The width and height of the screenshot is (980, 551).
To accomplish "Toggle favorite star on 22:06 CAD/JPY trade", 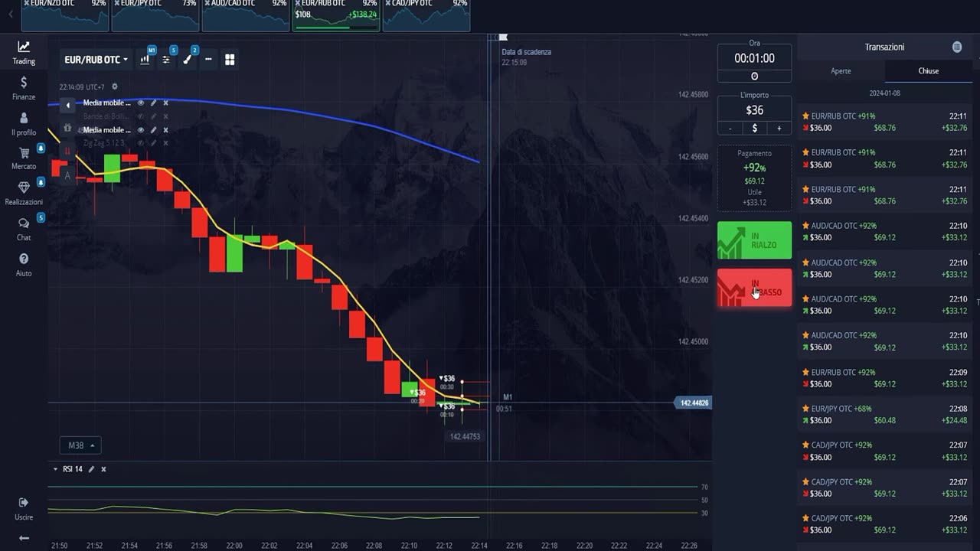I will pos(805,518).
